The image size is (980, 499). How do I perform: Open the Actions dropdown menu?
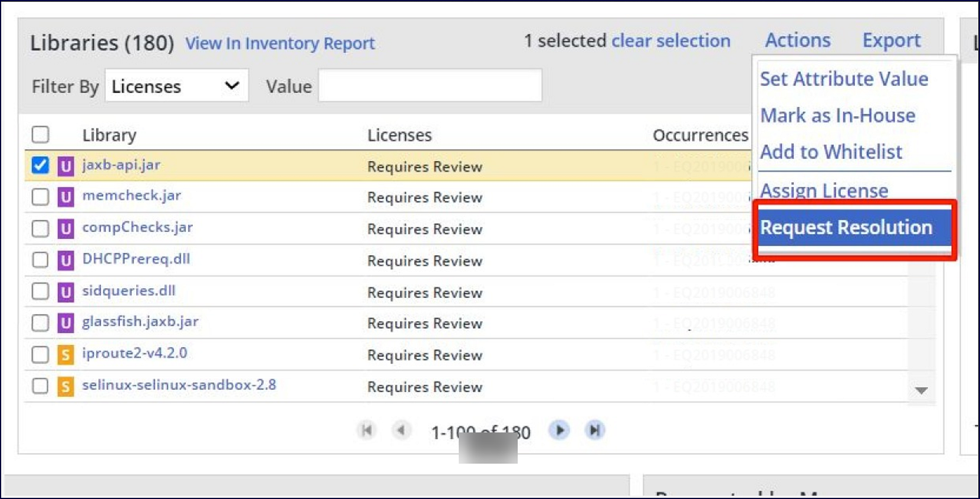[797, 40]
